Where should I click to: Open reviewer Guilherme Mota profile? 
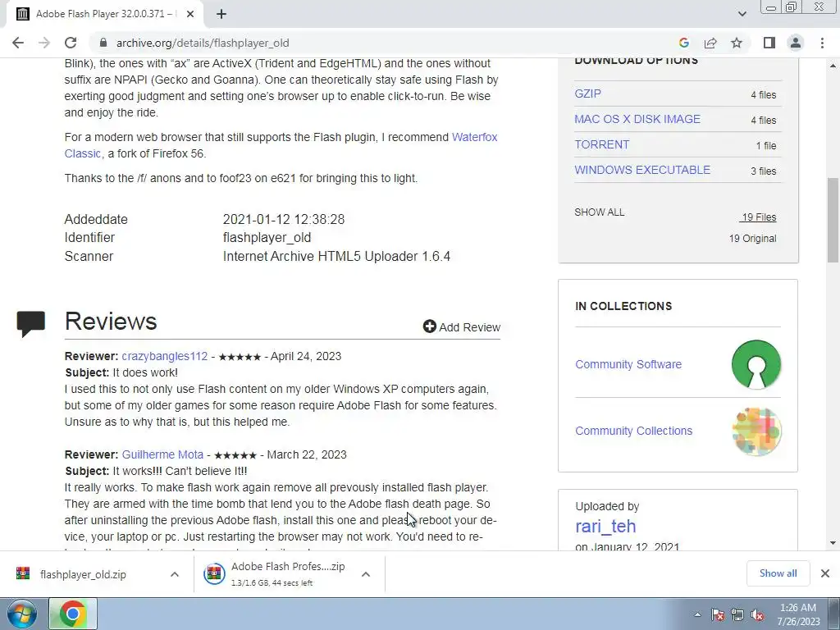pos(162,454)
